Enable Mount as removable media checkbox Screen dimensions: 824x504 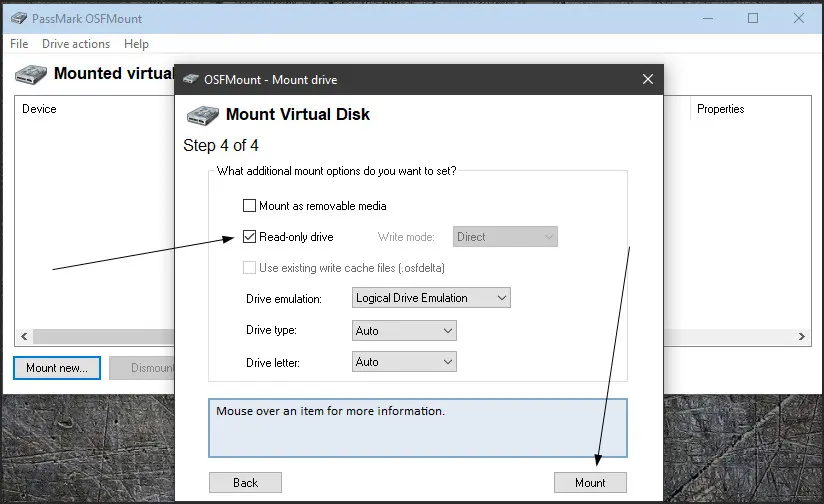[249, 205]
